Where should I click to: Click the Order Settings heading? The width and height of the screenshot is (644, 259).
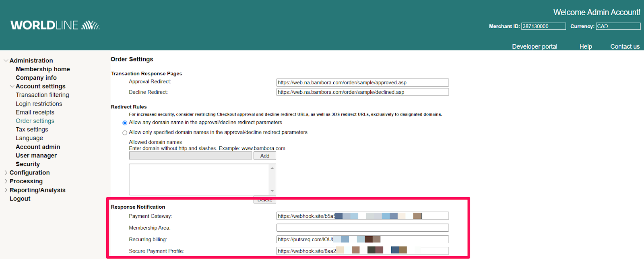[132, 59]
